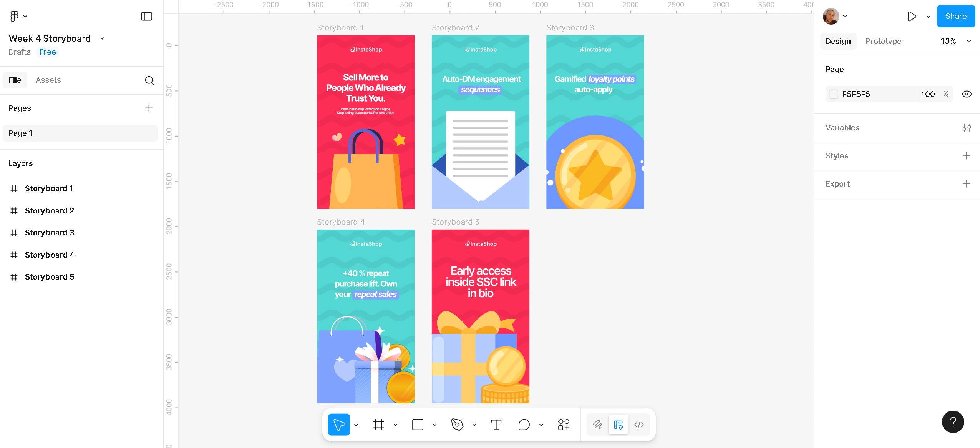This screenshot has width=980, height=448.
Task: Switch to the Assets tab
Action: tap(48, 80)
